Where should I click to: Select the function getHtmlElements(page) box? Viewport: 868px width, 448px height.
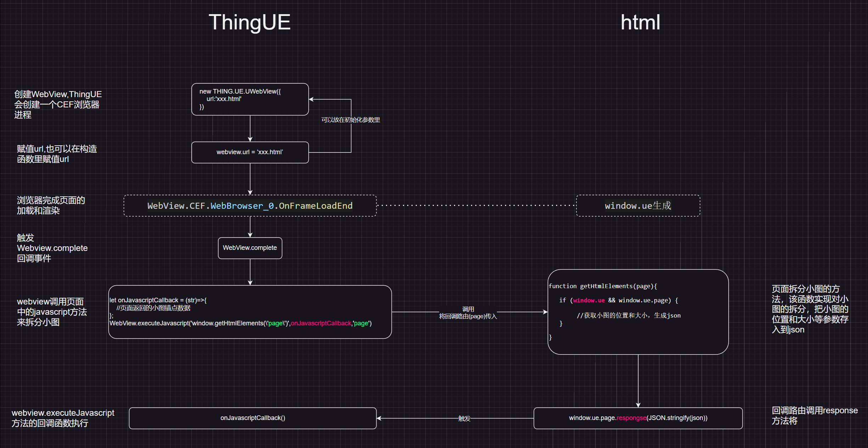pos(638,312)
